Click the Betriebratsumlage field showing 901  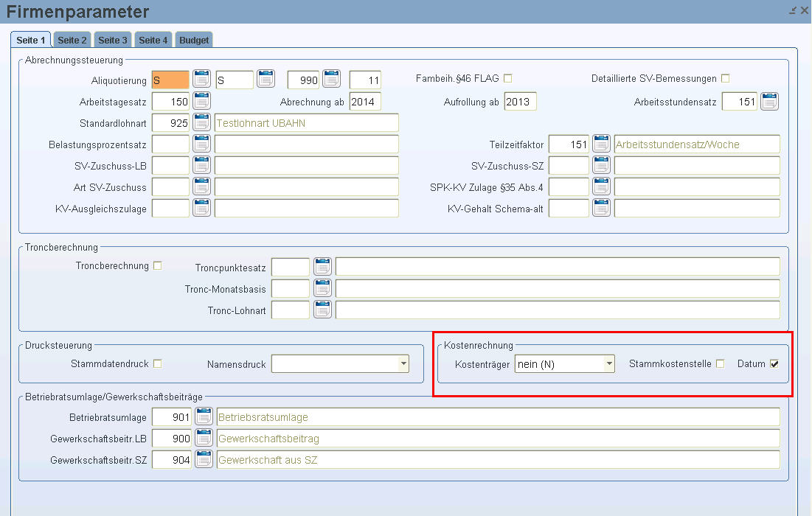tap(171, 417)
